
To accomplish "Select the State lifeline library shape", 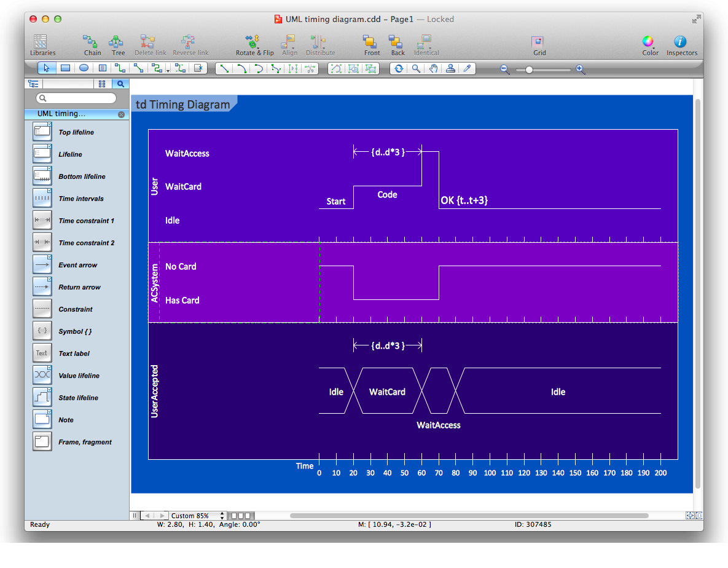I will tap(42, 398).
